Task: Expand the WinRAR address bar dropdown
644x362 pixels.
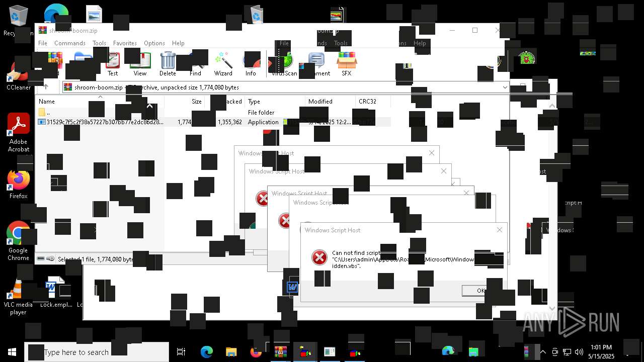Action: (505, 87)
